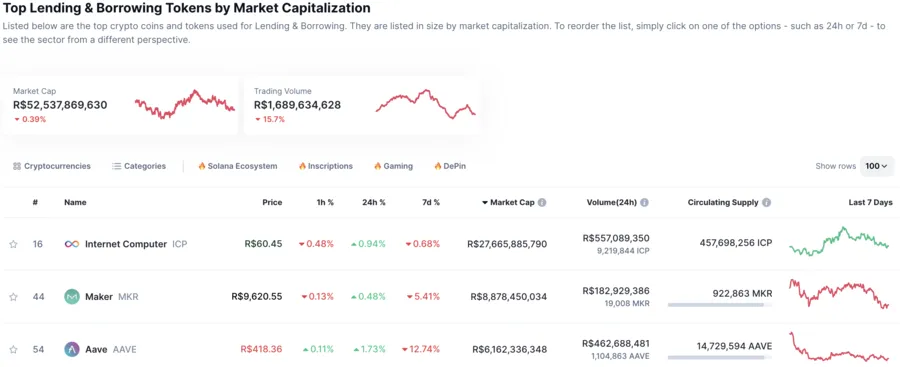This screenshot has height=367, width=900.
Task: Click the Maker MKR coin icon
Action: [72, 297]
